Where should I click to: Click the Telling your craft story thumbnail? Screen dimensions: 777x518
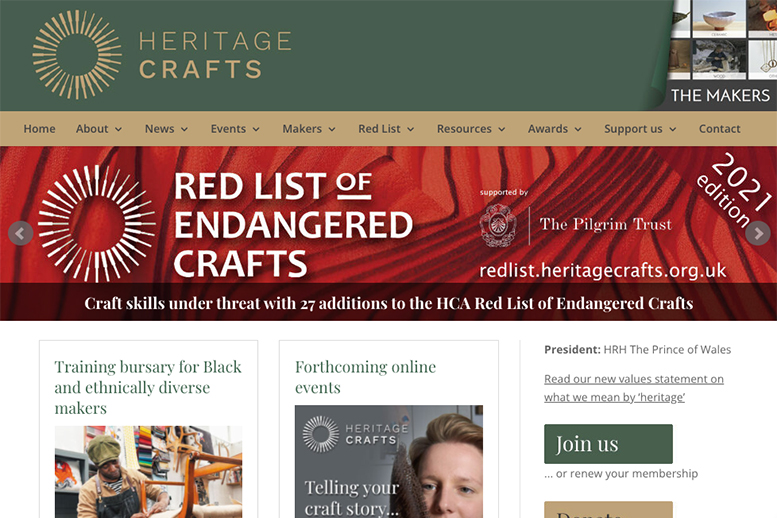click(388, 461)
